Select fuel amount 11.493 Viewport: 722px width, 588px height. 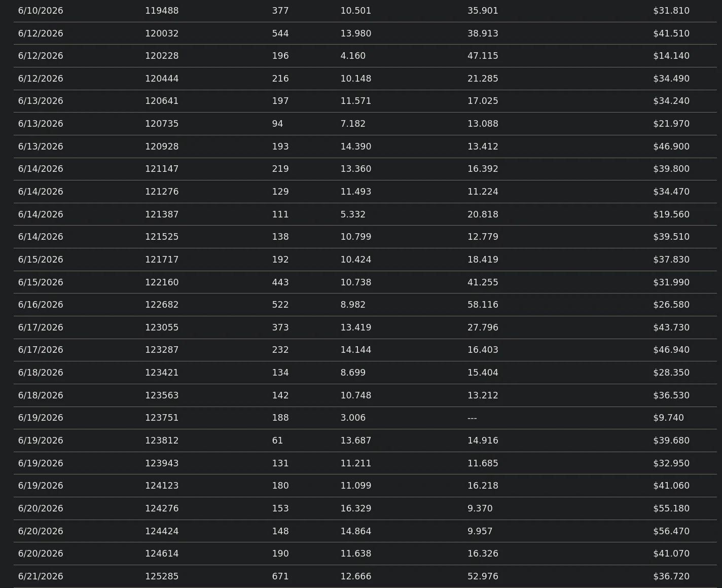[355, 192]
